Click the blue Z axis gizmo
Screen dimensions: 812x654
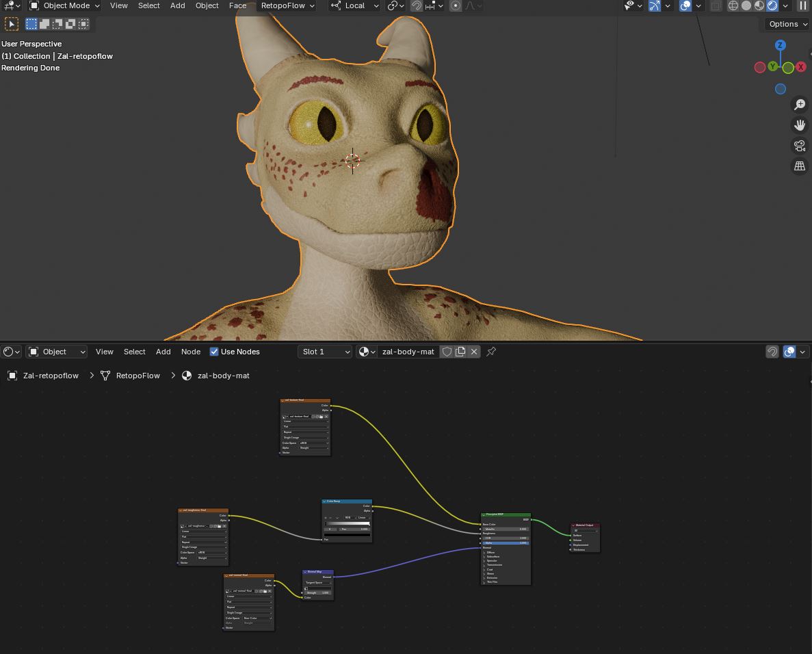(x=780, y=45)
